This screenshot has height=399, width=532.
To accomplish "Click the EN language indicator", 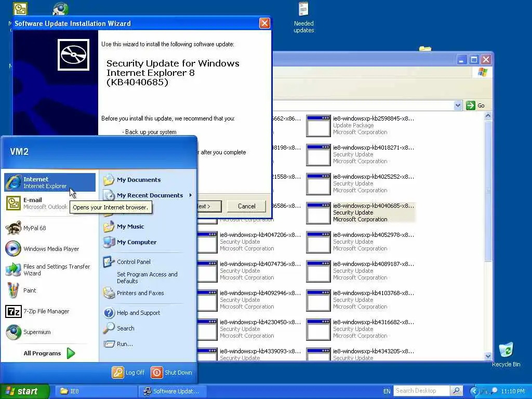I will tap(387, 391).
